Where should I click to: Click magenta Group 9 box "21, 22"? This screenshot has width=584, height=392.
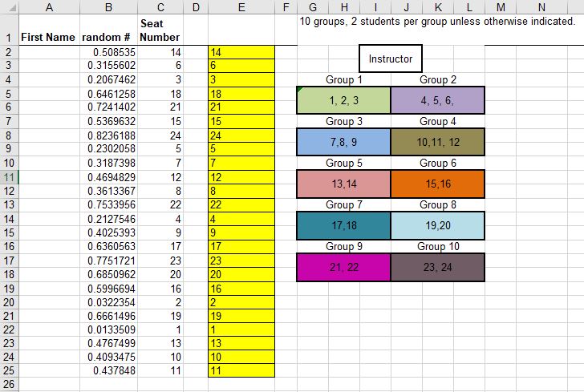pos(343,267)
